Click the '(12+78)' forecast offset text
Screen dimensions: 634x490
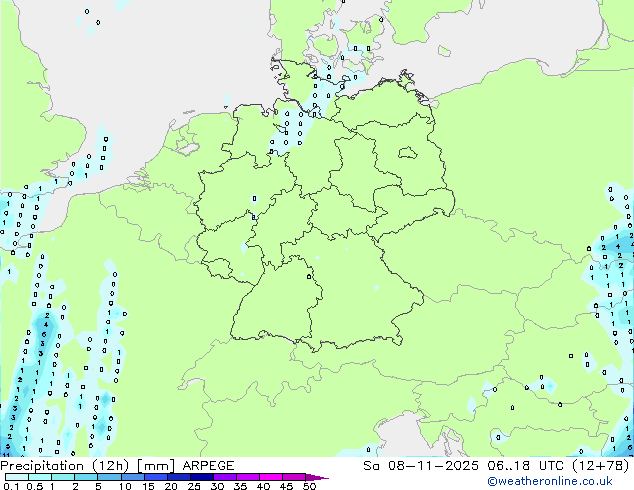[600, 466]
